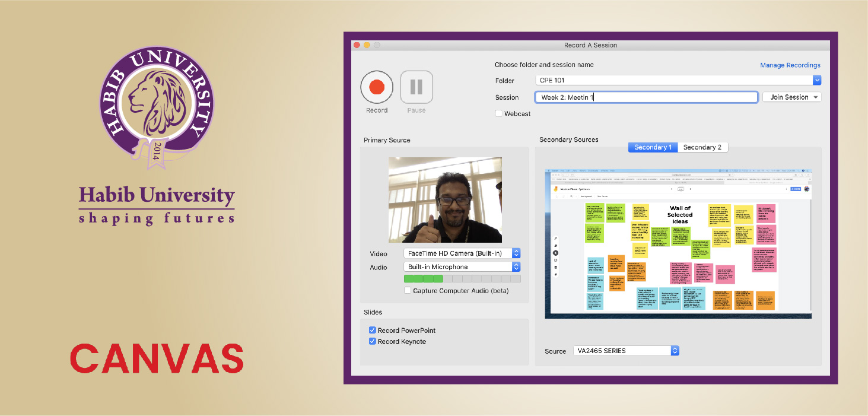868x416 pixels.
Task: Click the 'Choose folder and session name' text
Action: click(x=544, y=65)
